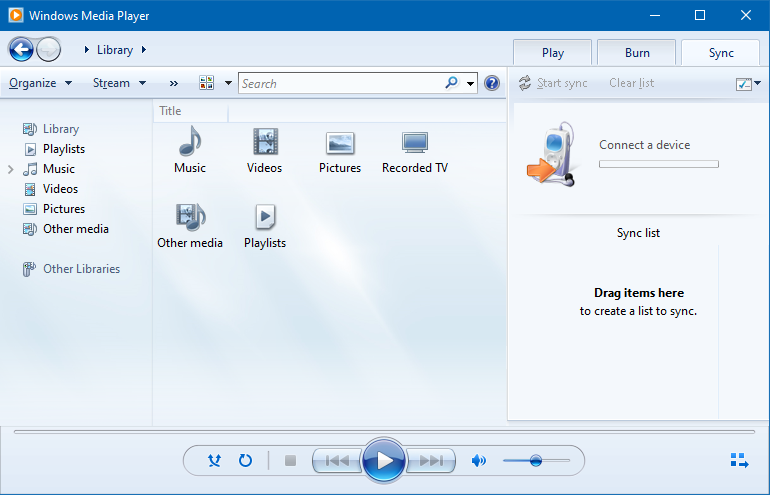Select Music in the navigation tree
The image size is (770, 495).
pos(58,169)
